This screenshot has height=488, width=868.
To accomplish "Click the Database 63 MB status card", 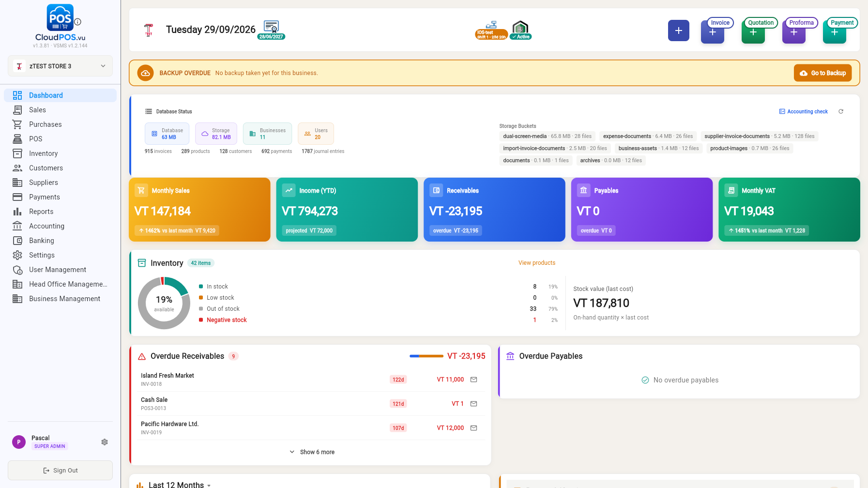I will tap(167, 134).
